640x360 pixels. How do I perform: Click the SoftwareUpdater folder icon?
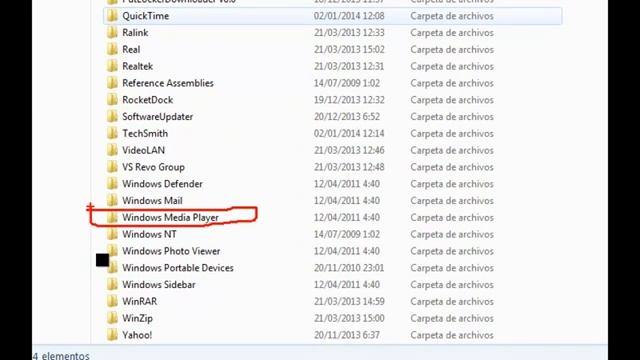112,116
